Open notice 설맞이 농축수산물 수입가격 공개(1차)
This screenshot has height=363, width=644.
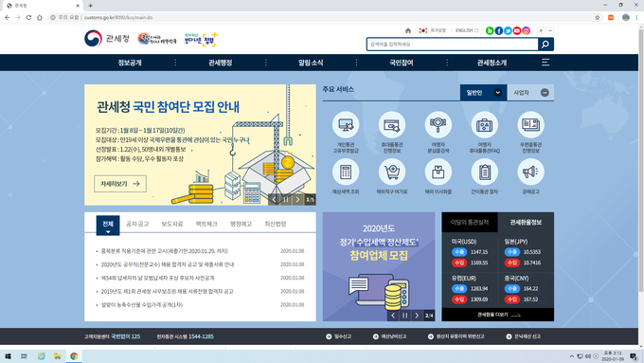142,304
